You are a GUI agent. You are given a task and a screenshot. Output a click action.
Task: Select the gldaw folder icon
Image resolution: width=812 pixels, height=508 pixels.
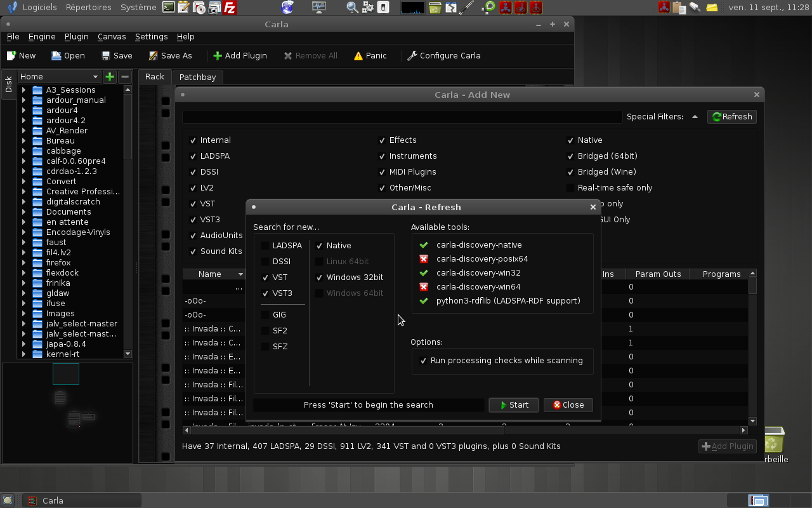(x=37, y=293)
